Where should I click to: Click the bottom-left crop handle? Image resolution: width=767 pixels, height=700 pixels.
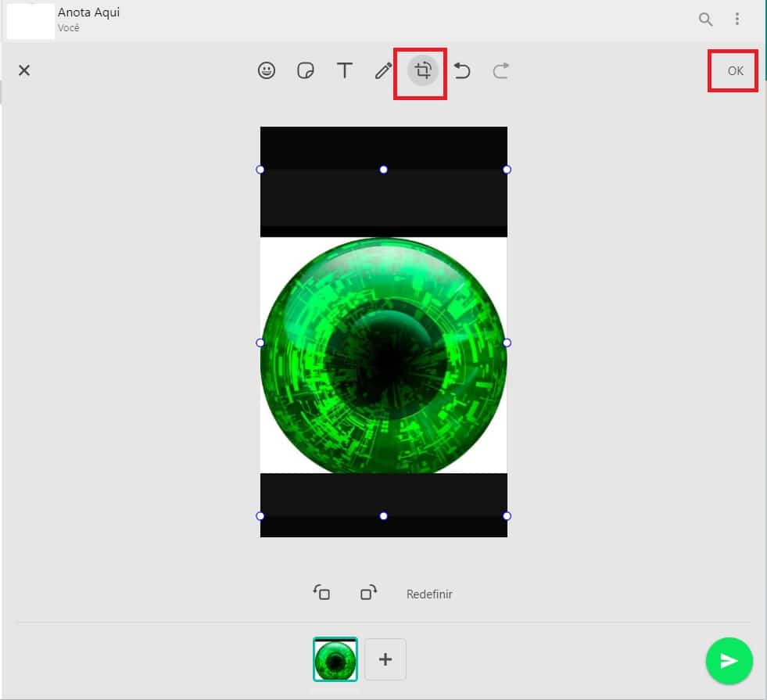[260, 515]
